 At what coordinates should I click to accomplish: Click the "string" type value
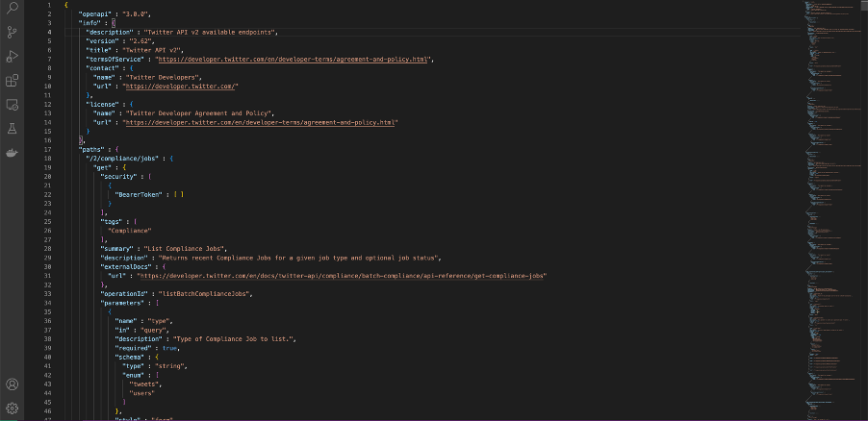[168, 366]
